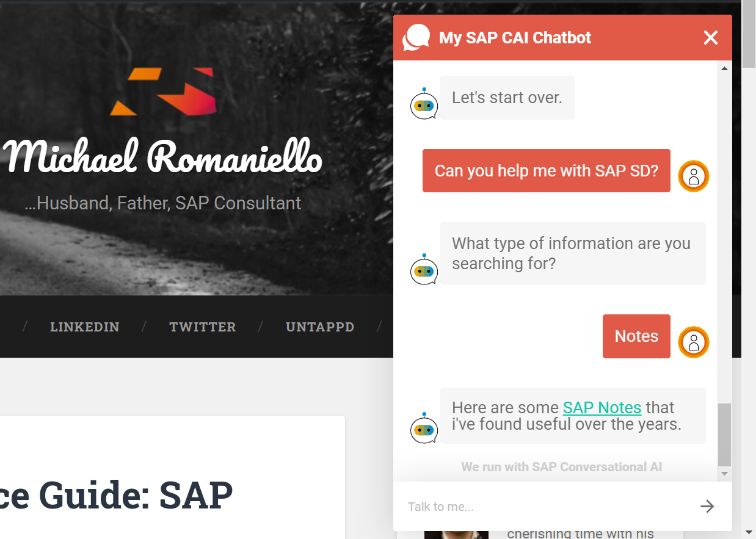Click the chat bubble logo in chatbot header
Screen dimensions: 756x539
click(x=416, y=38)
